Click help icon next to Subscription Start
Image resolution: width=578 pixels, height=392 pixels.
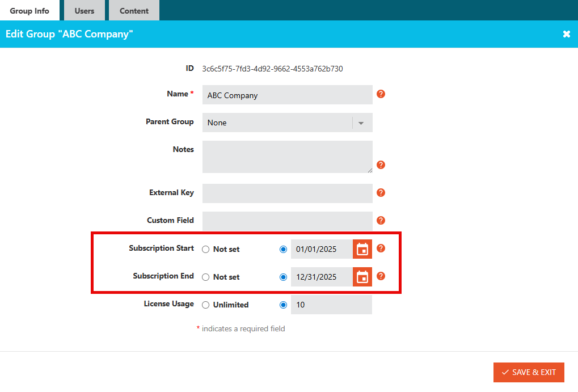click(381, 248)
